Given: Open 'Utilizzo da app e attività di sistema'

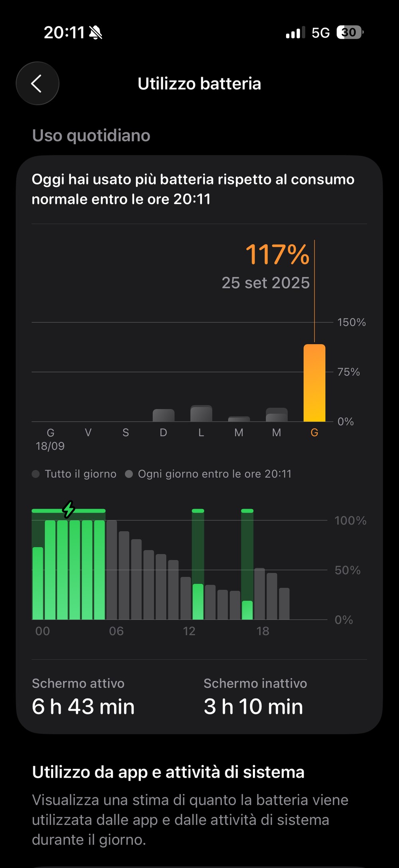Looking at the screenshot, I should tap(168, 772).
